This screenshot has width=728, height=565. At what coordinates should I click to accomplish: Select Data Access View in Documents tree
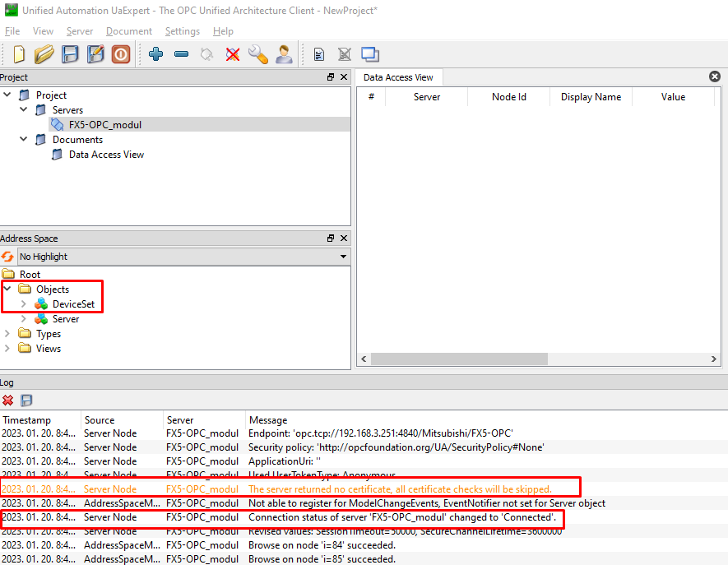coord(106,154)
